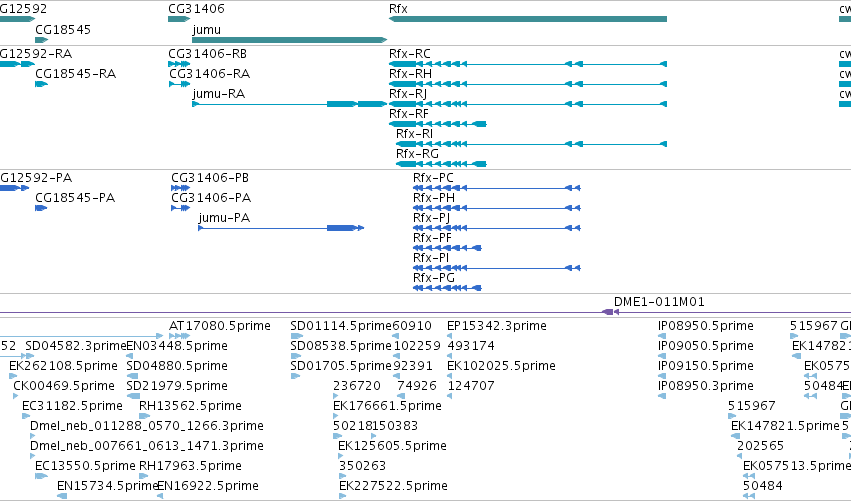Select the SD01114.5prime EST label
The height and width of the screenshot is (501, 851).
(341, 326)
